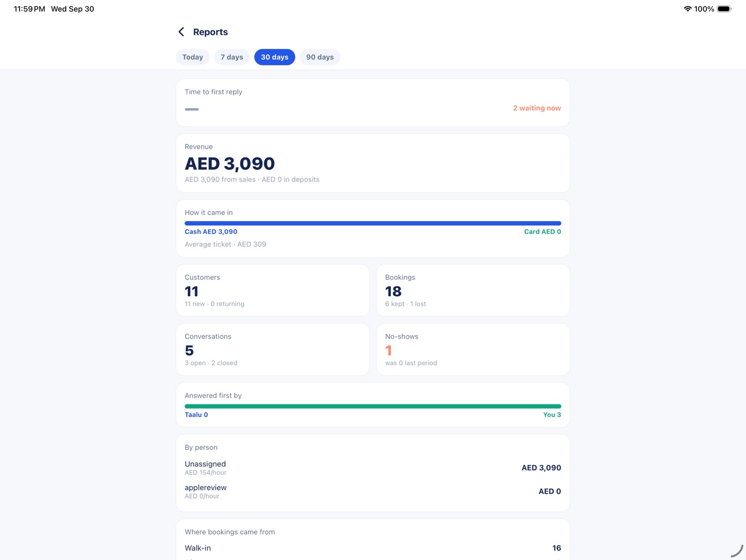
Task: Tap the Conversations count of 5
Action: coord(189,351)
